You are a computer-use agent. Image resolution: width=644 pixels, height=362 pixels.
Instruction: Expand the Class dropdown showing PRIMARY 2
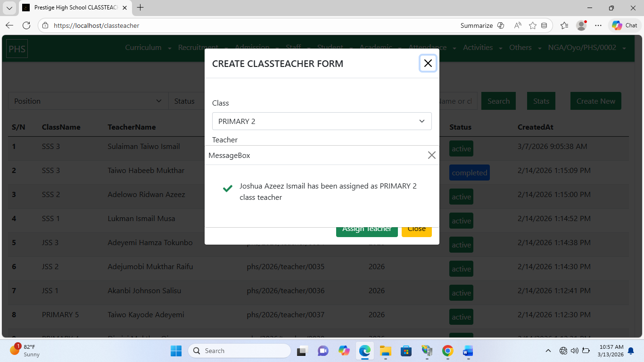tap(322, 121)
